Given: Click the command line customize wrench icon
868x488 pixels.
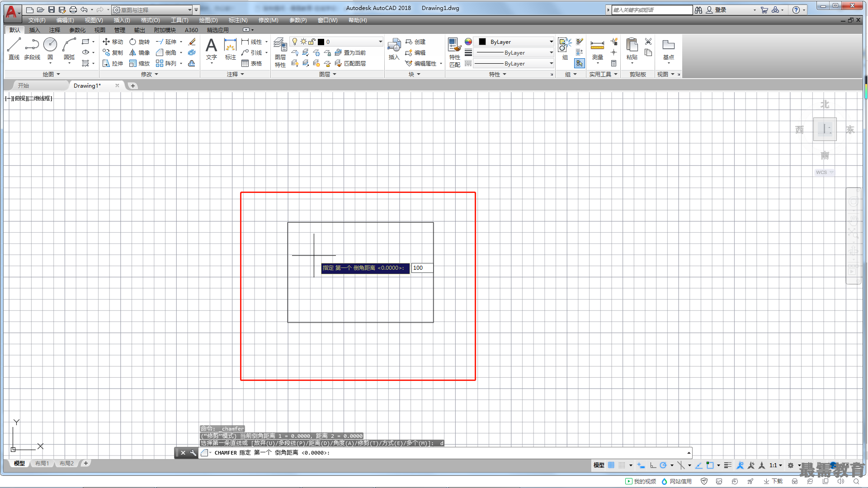Looking at the screenshot, I should (193, 453).
